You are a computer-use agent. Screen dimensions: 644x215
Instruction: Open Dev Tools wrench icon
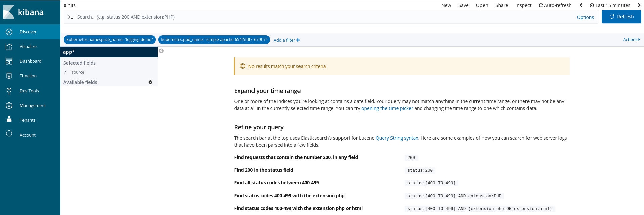pyautogui.click(x=9, y=91)
